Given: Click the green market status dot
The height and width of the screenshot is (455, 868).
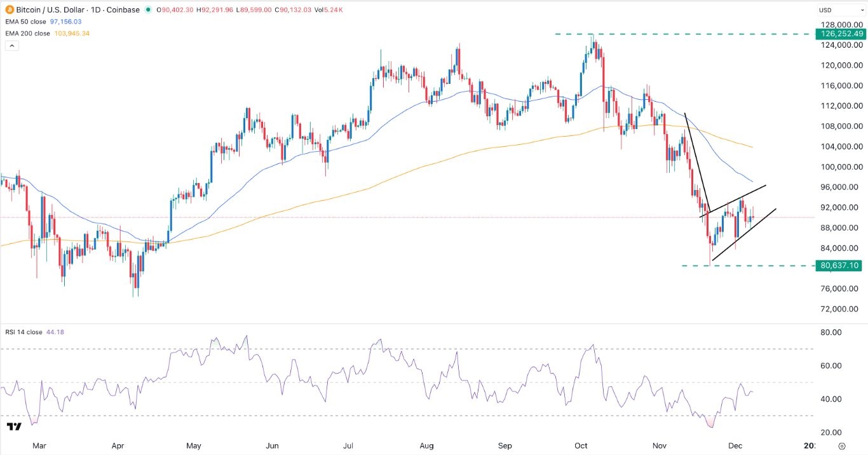Looking at the screenshot, I should click(148, 10).
